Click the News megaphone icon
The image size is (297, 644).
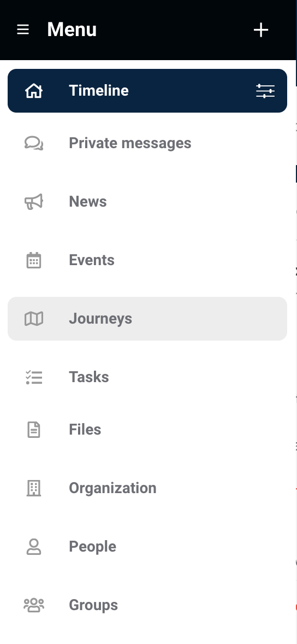(34, 202)
